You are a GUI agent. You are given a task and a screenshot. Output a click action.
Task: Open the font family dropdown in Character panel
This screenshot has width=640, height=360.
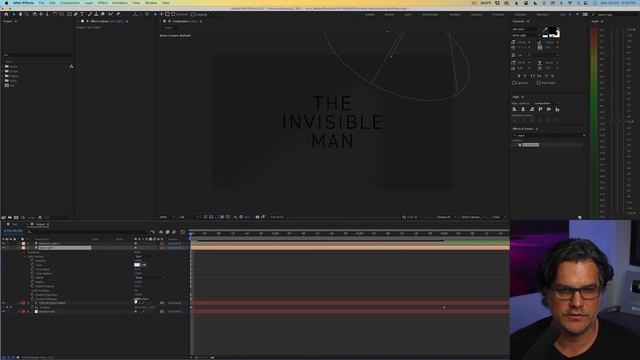tap(526, 29)
